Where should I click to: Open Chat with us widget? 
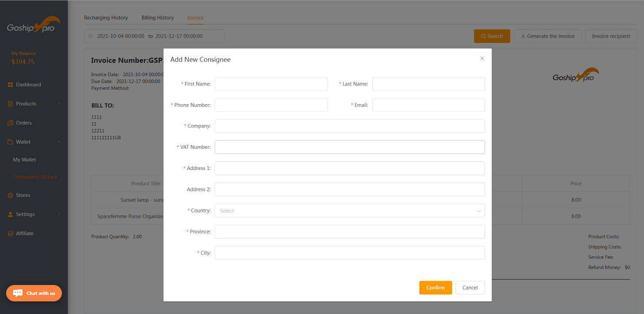click(34, 293)
